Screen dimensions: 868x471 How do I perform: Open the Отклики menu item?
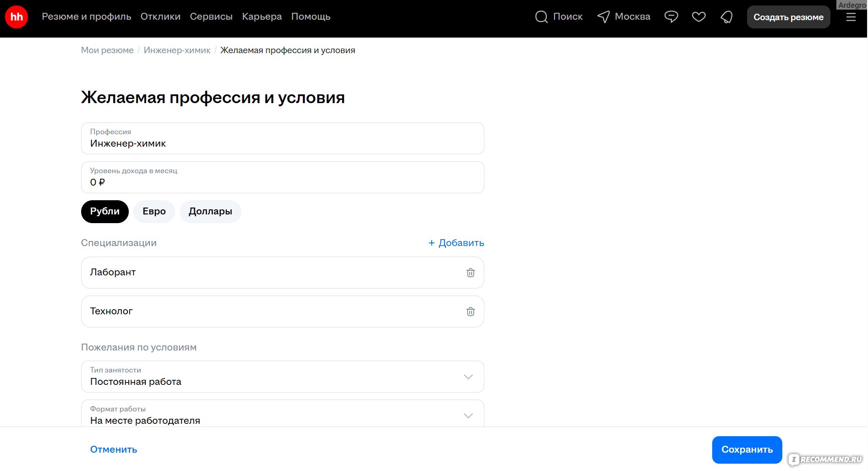coord(160,16)
